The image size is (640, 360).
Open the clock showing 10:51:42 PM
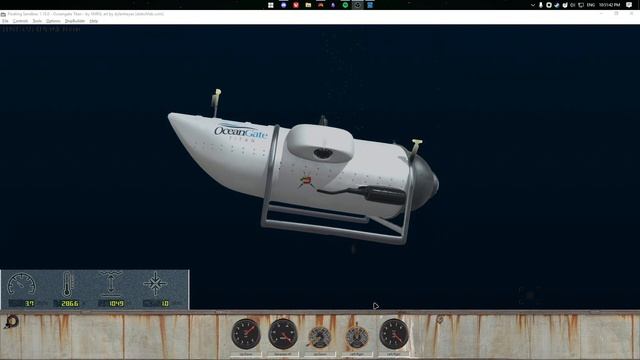coord(609,5)
